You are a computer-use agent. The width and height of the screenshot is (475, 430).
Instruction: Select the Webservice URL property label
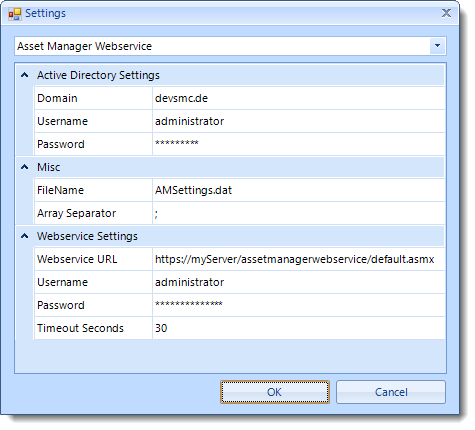(x=77, y=259)
